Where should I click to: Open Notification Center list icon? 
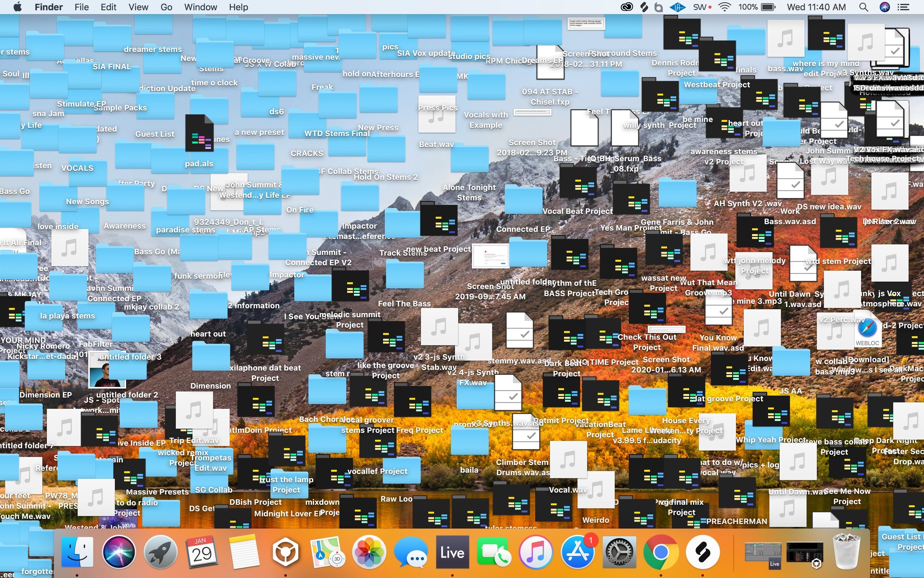coord(903,7)
